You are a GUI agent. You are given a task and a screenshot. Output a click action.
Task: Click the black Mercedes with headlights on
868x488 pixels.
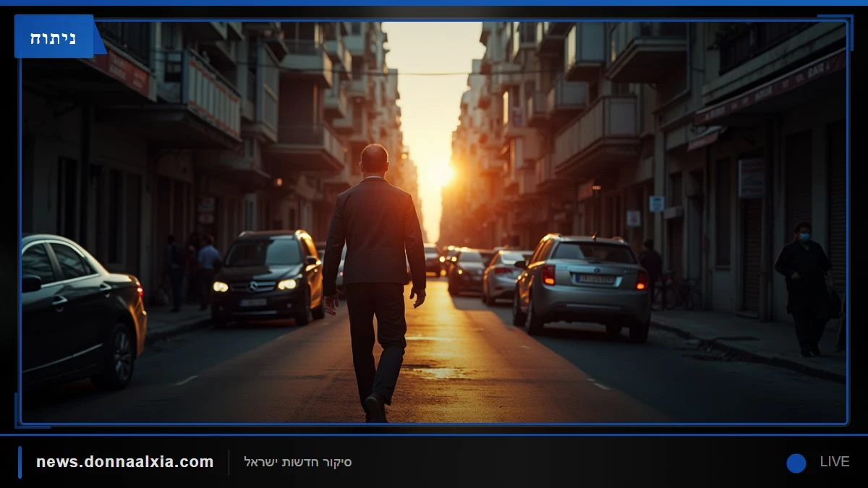click(x=268, y=276)
